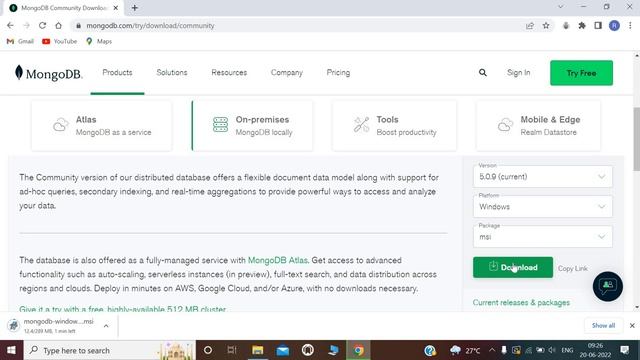
Task: Open the Solutions menu
Action: click(x=172, y=73)
